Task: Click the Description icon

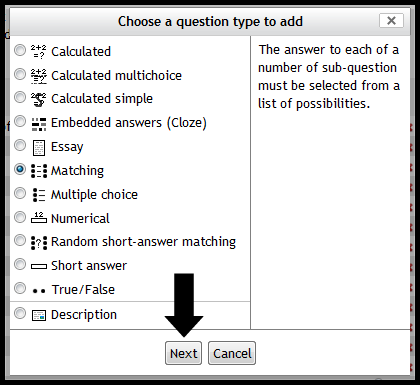Action: click(x=39, y=315)
